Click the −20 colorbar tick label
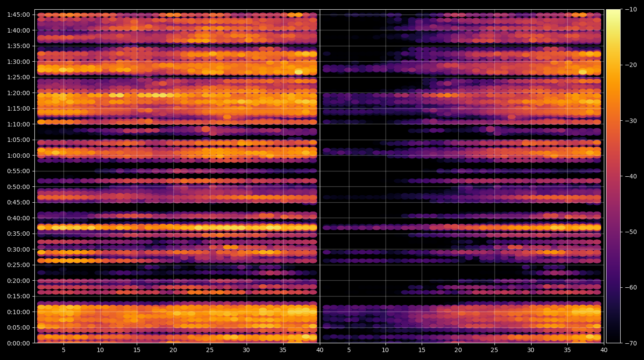This screenshot has height=360, width=644. point(631,65)
